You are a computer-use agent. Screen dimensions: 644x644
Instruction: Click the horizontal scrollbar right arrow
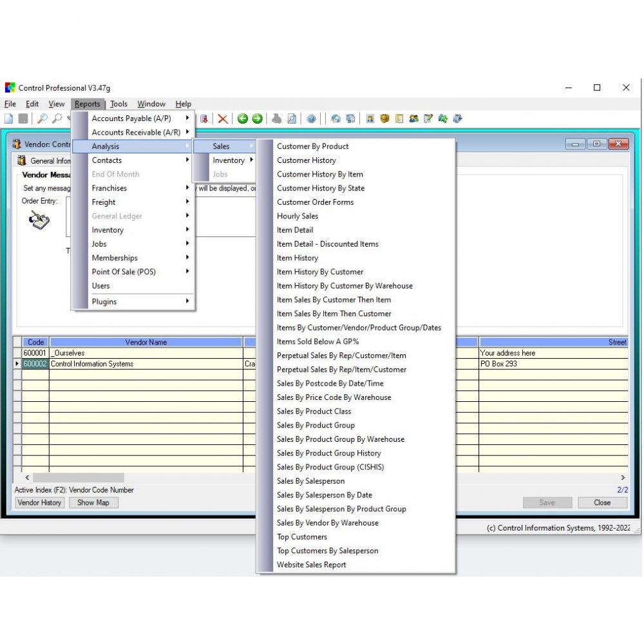coord(622,477)
